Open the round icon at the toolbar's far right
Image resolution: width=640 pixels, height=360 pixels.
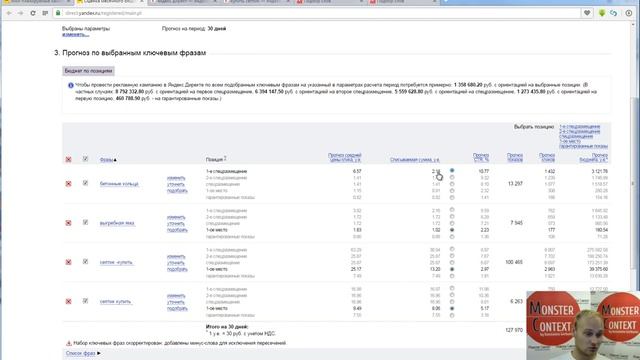point(629,13)
